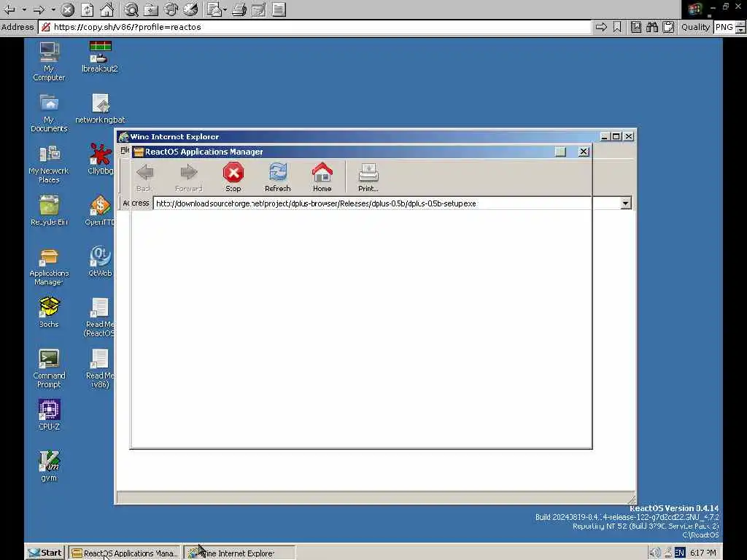Open My Computer desktop icon

(49, 61)
